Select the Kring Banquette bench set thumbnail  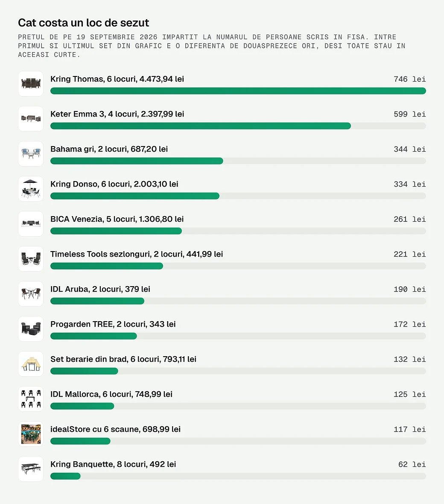pyautogui.click(x=31, y=469)
